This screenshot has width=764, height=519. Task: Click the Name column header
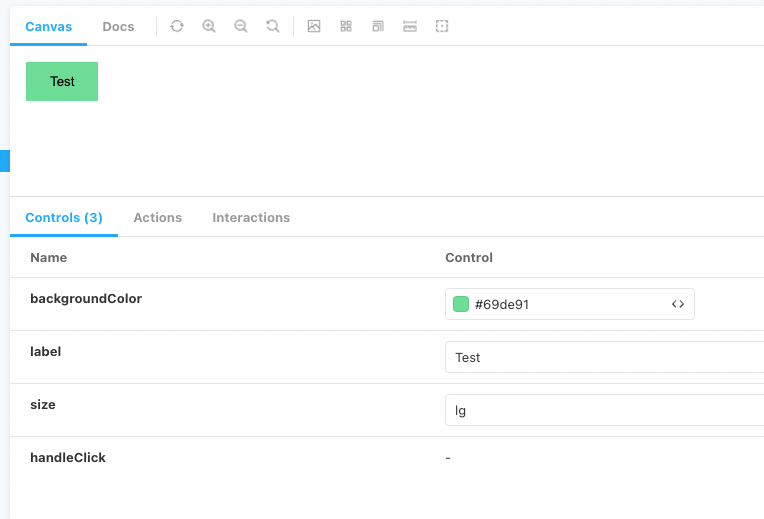point(49,258)
